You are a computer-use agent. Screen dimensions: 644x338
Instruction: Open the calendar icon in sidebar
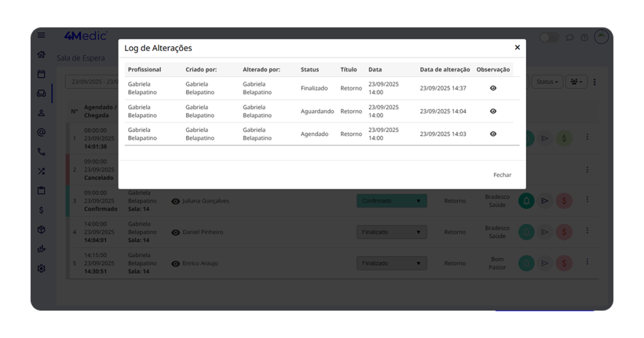coord(42,74)
